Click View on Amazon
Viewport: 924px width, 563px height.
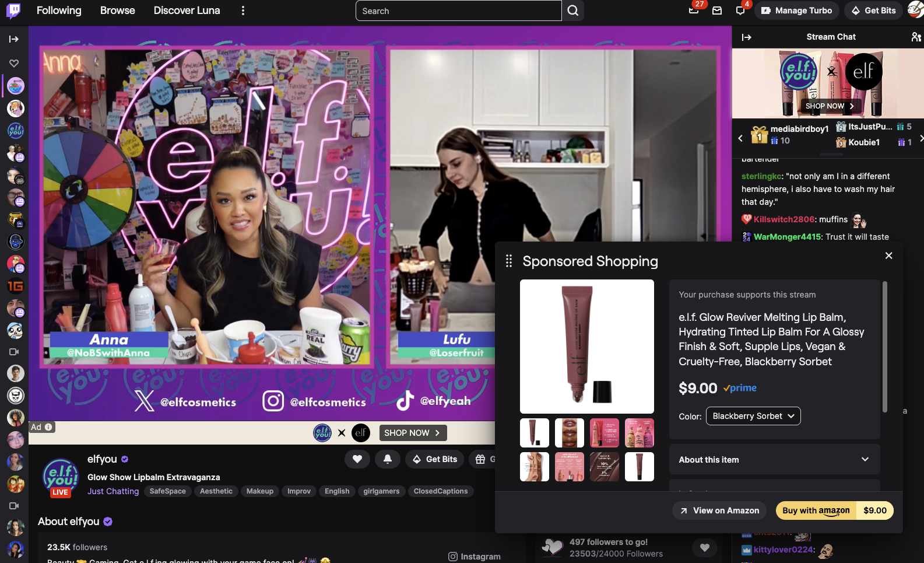pos(720,510)
